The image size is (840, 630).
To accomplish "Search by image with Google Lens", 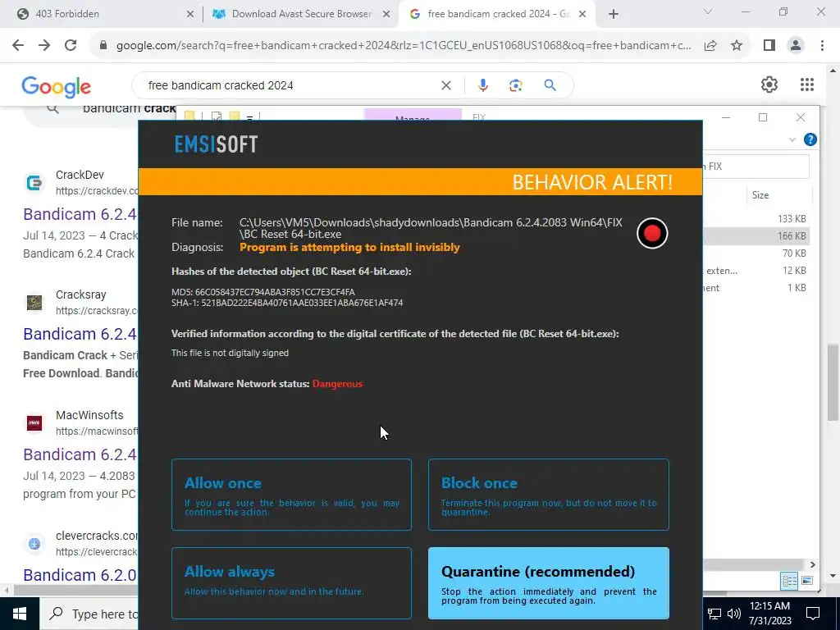I will [515, 85].
